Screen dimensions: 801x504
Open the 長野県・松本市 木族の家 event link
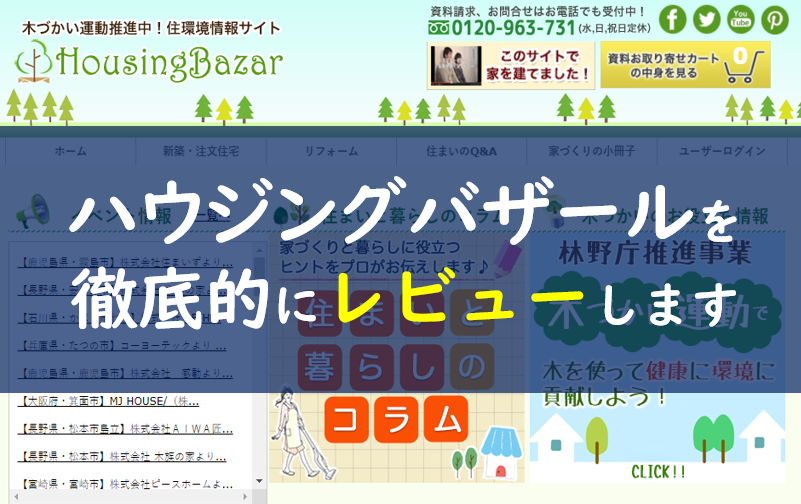click(122, 457)
